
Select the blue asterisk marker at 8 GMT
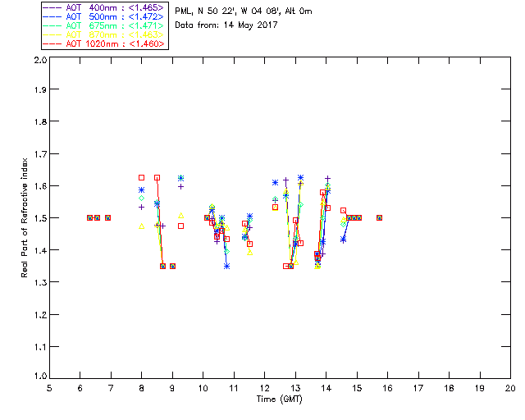(142, 190)
